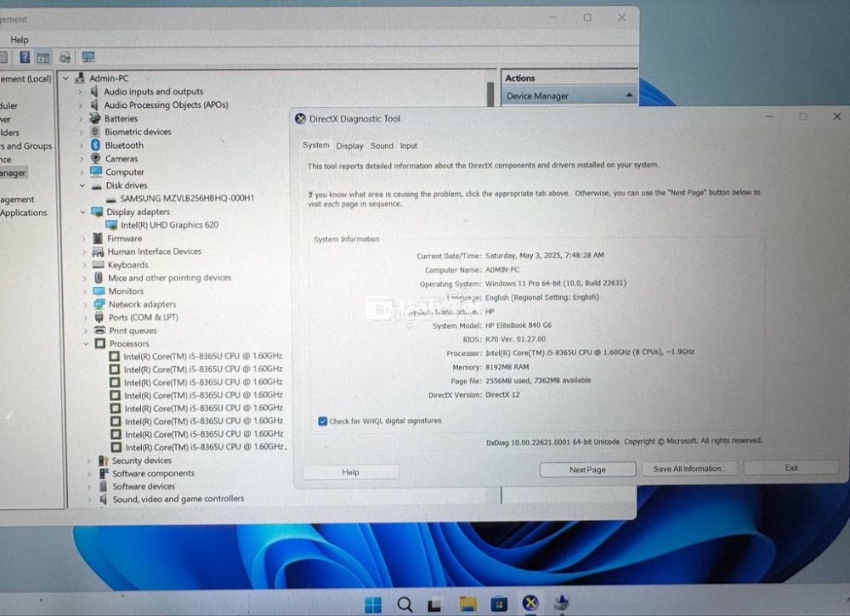The image size is (850, 616).
Task: Click the Network adapters icon
Action: point(99,304)
